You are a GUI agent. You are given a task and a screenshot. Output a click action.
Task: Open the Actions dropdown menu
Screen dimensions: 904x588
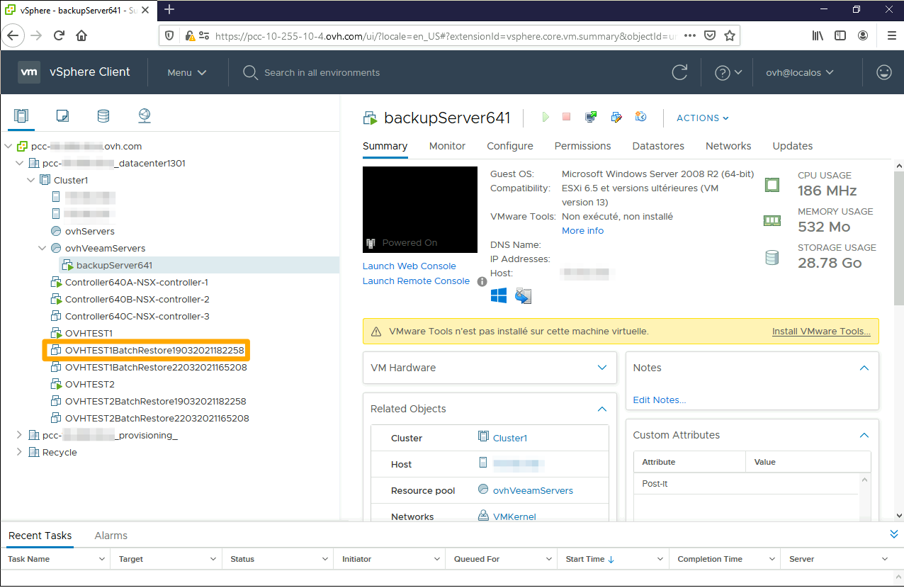[701, 118]
